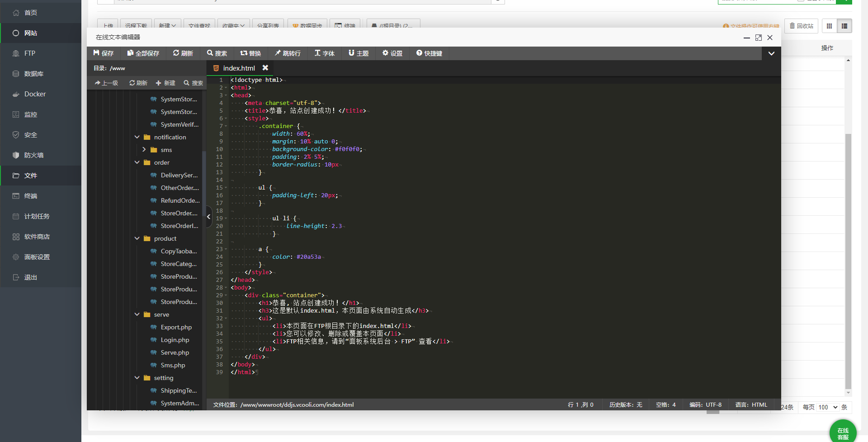Switch to grid icon view
Screen dimensions: 868x442
coord(829,26)
